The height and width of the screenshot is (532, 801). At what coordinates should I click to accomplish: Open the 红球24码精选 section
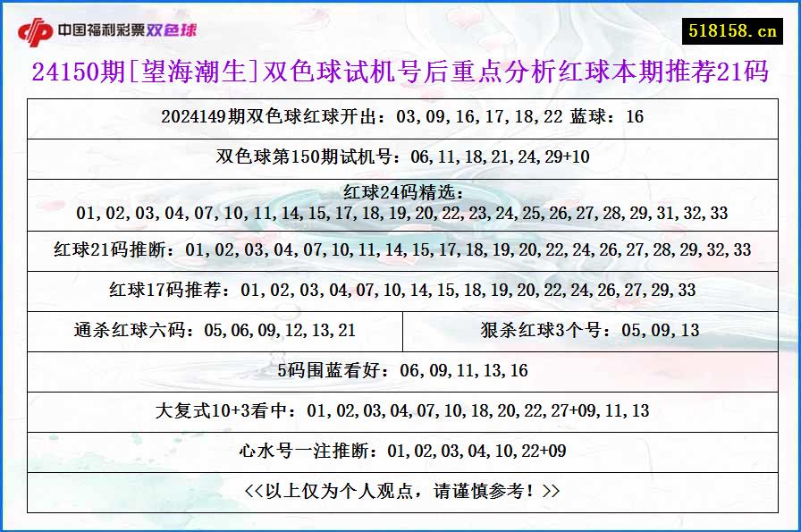click(400, 206)
